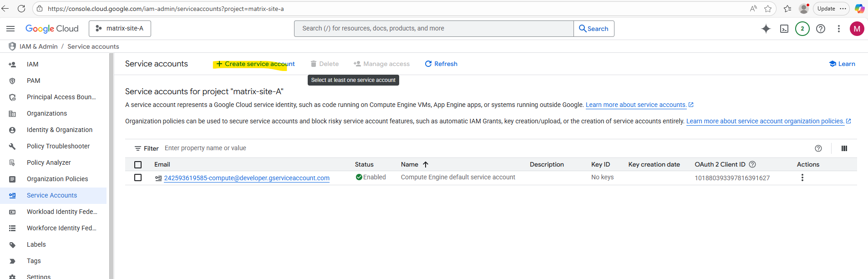This screenshot has width=868, height=279.
Task: Open the notifications badge showing 2
Action: [802, 29]
